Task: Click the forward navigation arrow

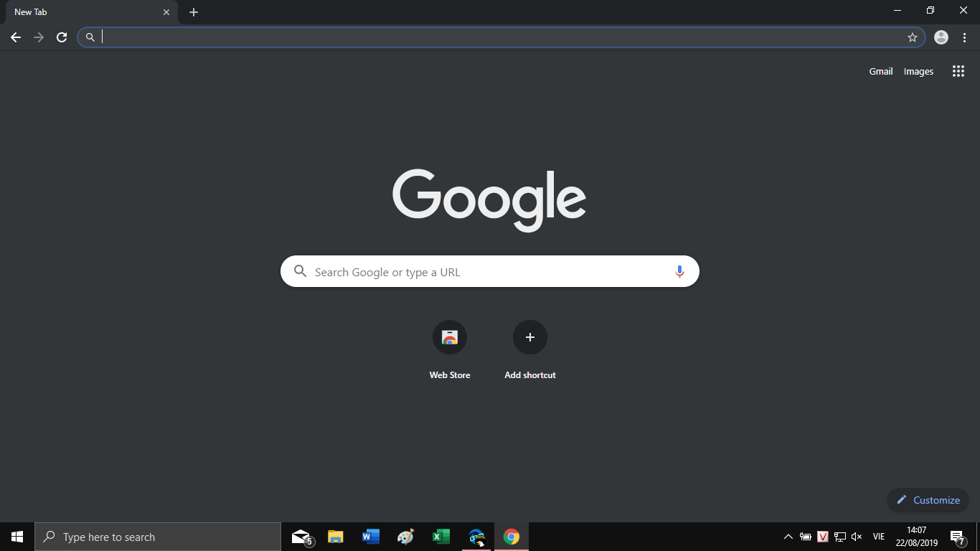Action: [39, 37]
